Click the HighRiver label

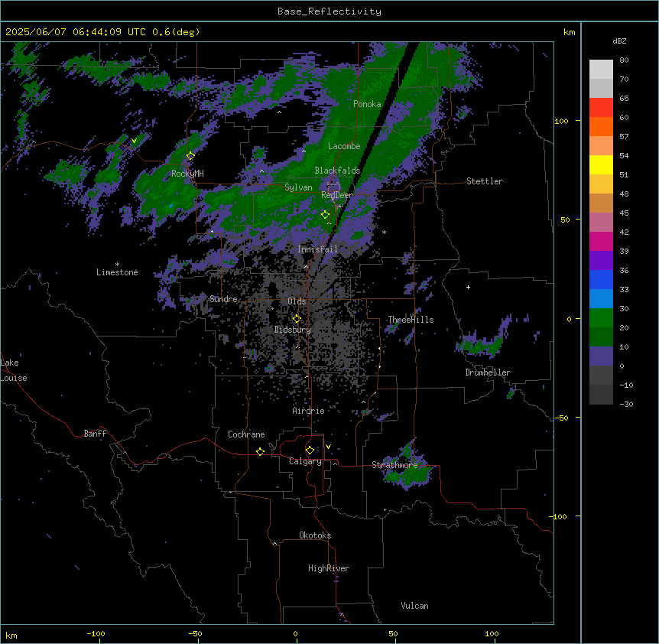pyautogui.click(x=329, y=568)
